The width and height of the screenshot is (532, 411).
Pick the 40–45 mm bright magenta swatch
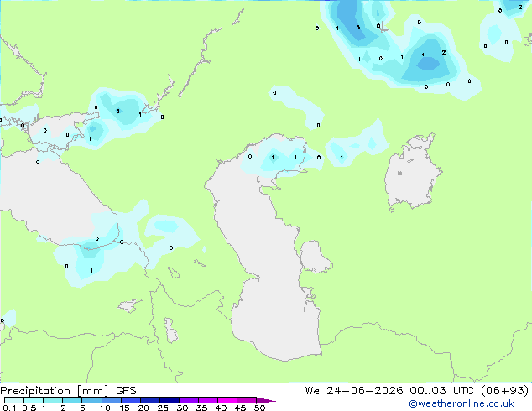coord(227,400)
